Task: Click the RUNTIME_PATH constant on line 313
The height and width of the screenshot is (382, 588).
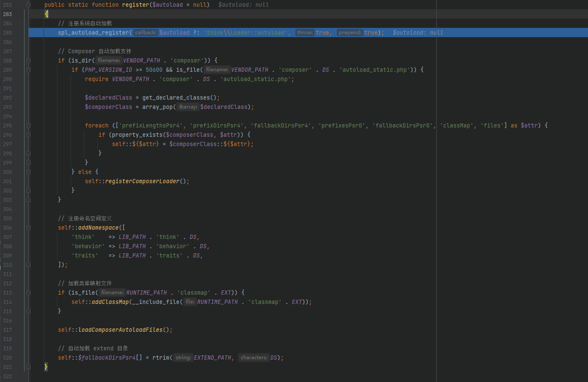Action: (x=147, y=293)
